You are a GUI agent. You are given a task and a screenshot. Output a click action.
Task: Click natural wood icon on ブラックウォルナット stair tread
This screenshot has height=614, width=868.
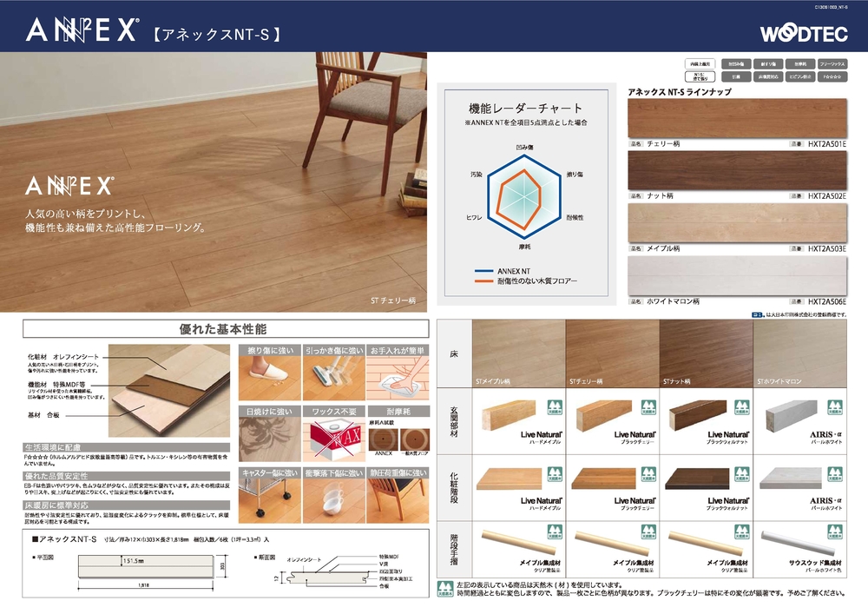[742, 474]
